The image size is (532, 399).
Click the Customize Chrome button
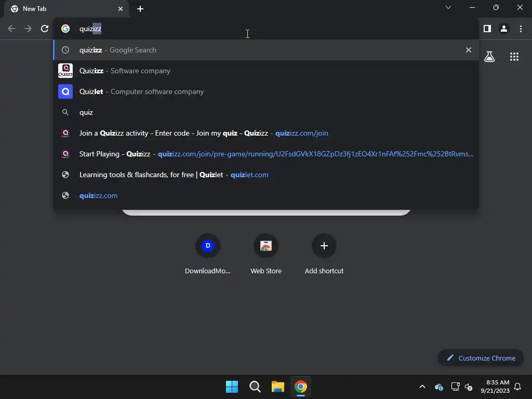[481, 358]
